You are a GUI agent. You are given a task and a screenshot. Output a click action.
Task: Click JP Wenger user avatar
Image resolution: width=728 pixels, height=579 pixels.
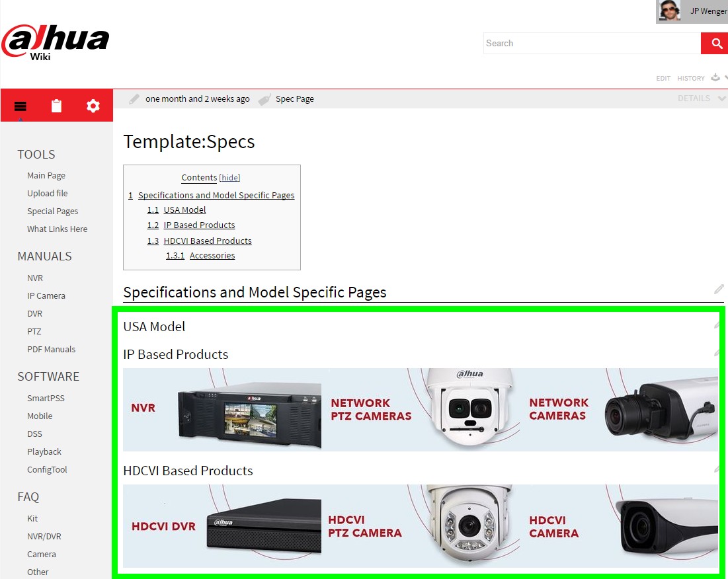668,11
